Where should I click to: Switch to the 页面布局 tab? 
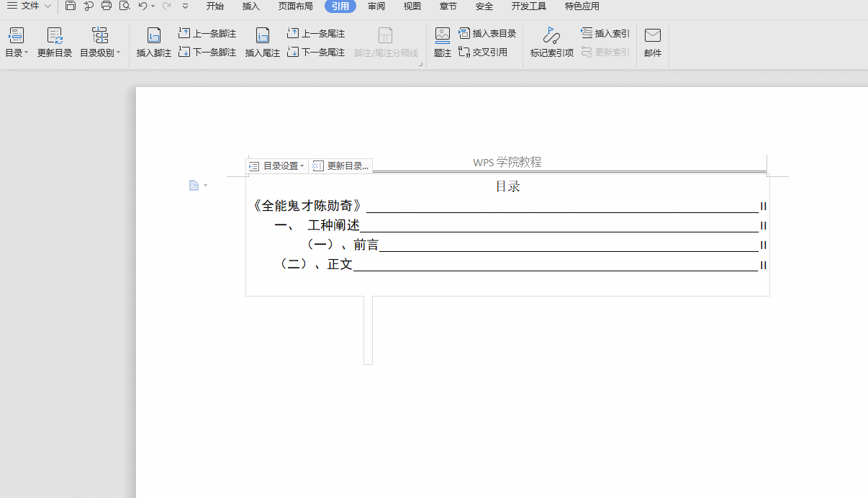(296, 6)
